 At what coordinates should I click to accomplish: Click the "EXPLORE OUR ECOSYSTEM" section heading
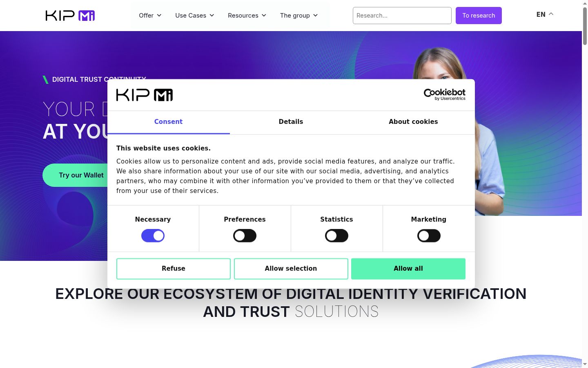(291, 303)
